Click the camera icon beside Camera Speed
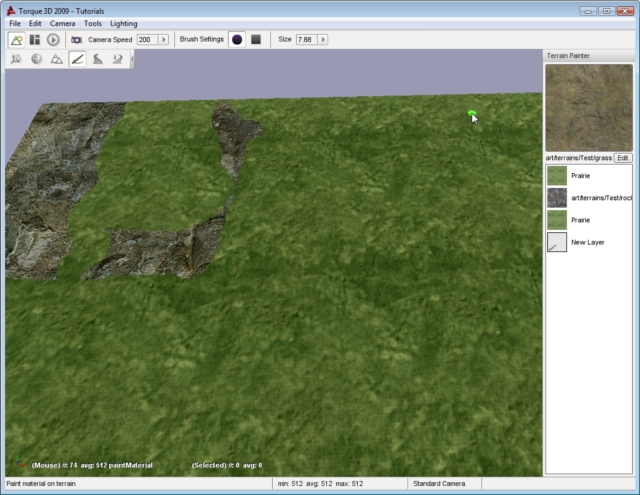640x495 pixels. point(76,40)
